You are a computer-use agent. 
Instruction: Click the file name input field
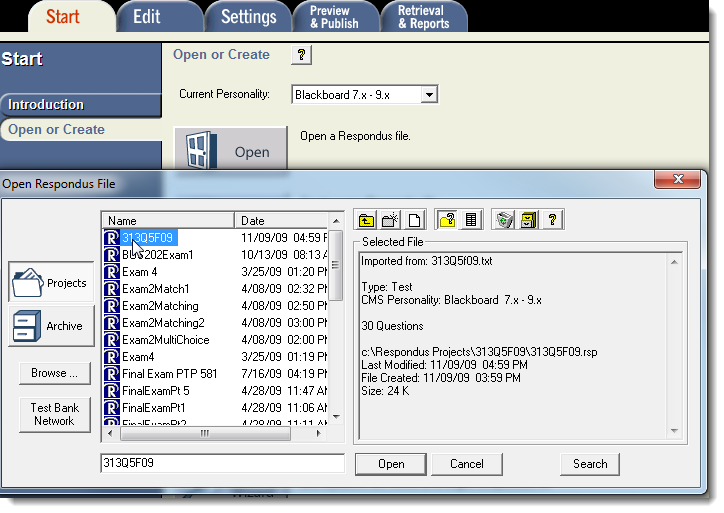222,463
